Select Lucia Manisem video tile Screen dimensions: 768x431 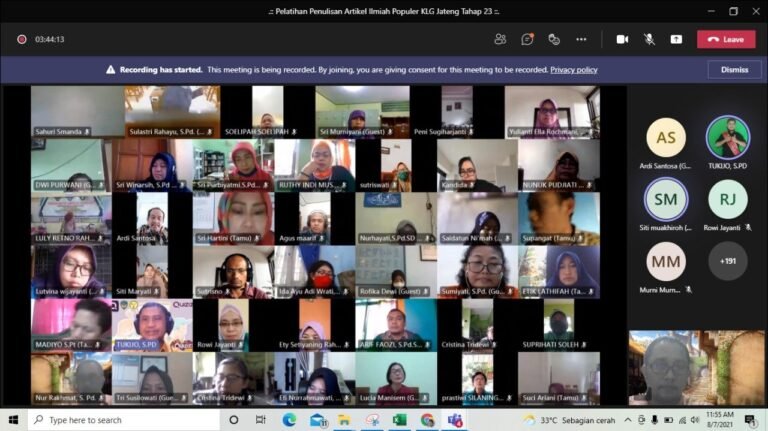pos(396,379)
